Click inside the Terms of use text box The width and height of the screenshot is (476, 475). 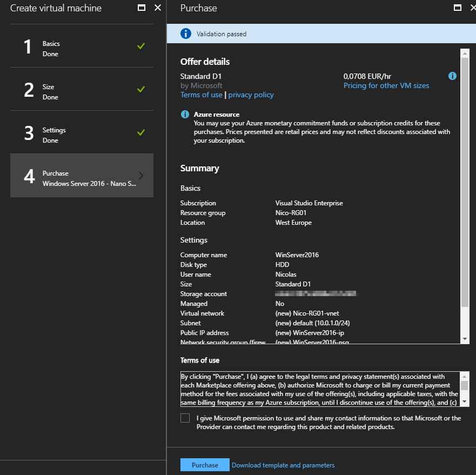(320, 389)
